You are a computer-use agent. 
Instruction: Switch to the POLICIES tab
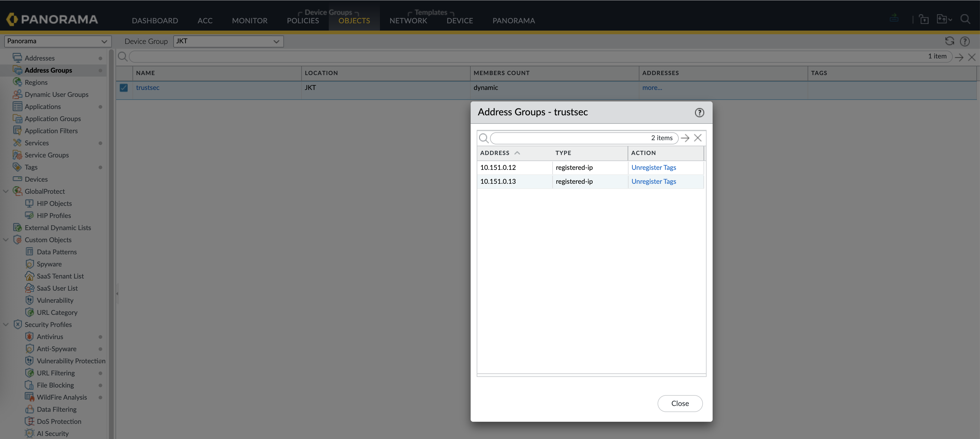(302, 21)
